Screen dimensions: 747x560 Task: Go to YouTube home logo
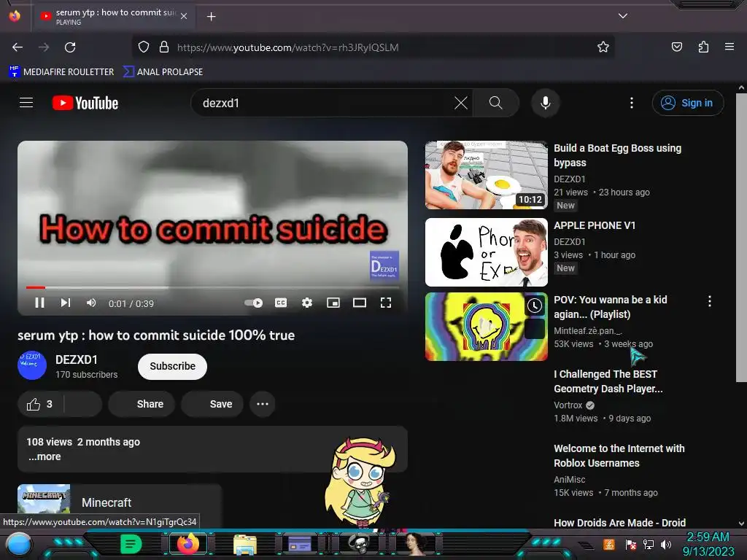pyautogui.click(x=85, y=103)
